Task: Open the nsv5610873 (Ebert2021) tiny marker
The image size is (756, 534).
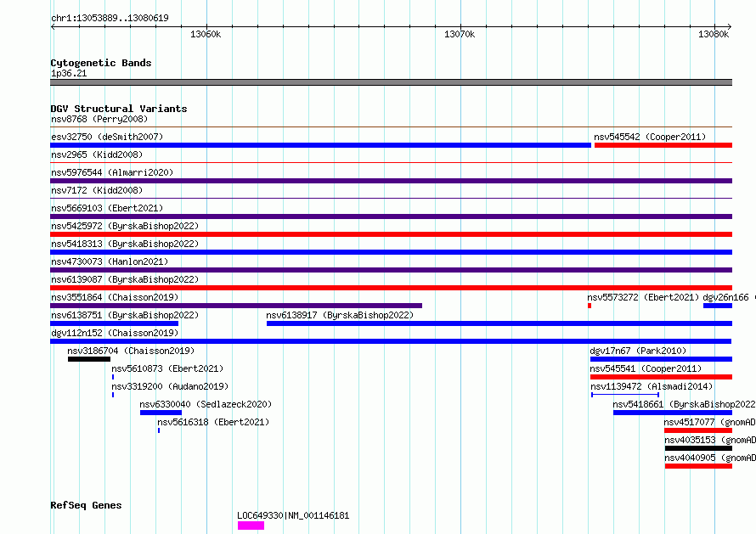Action: pyautogui.click(x=113, y=377)
